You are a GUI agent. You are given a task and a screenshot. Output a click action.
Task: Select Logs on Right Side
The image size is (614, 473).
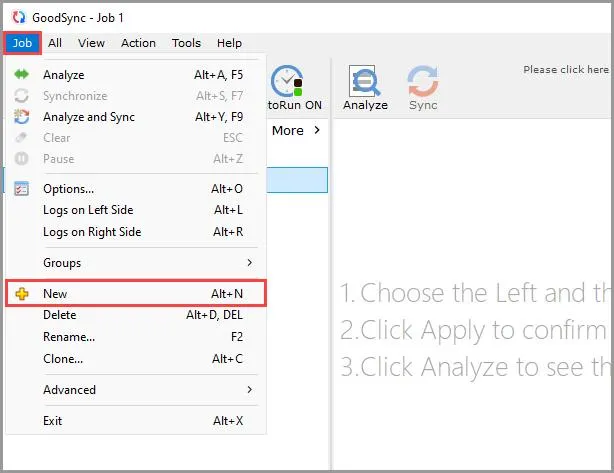pos(136,232)
